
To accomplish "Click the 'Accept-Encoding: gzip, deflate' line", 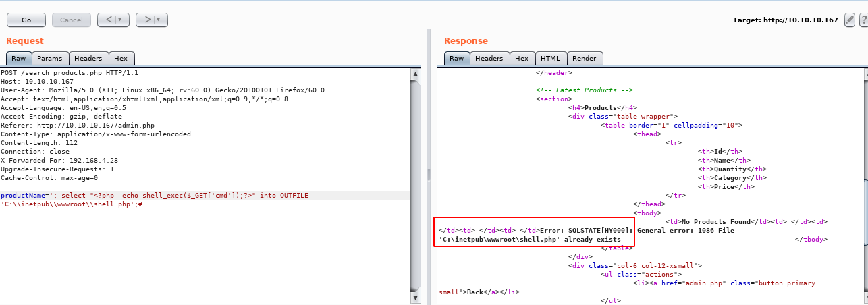I will coord(61,116).
